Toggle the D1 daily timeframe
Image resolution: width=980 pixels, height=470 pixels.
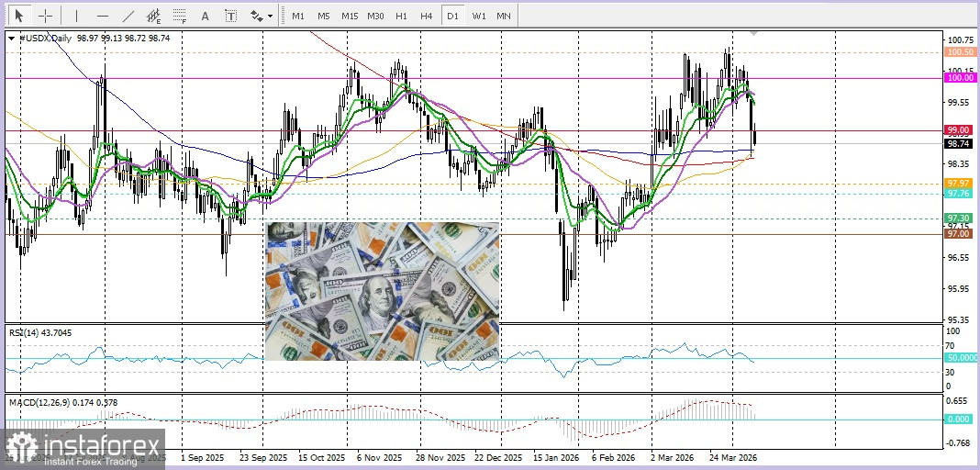[x=451, y=16]
